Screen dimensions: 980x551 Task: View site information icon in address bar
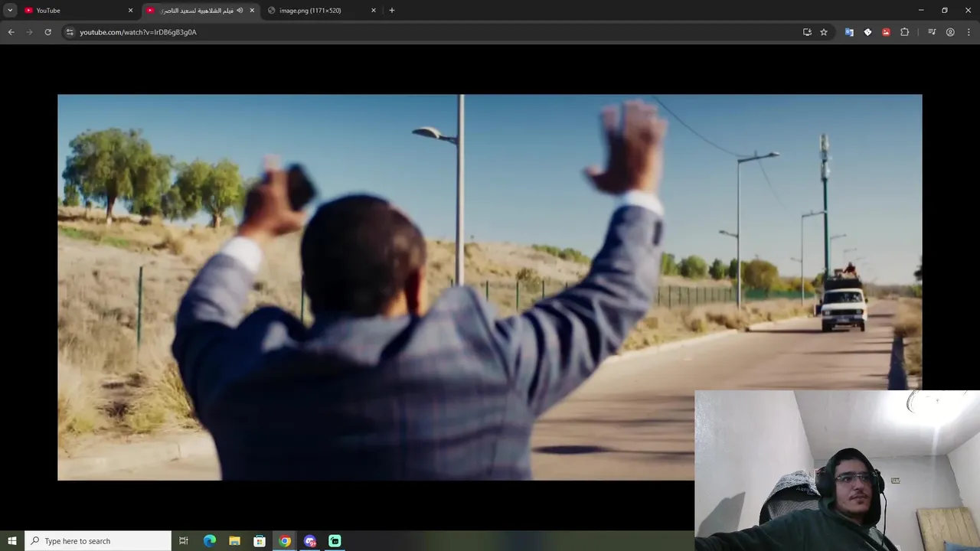(x=70, y=32)
